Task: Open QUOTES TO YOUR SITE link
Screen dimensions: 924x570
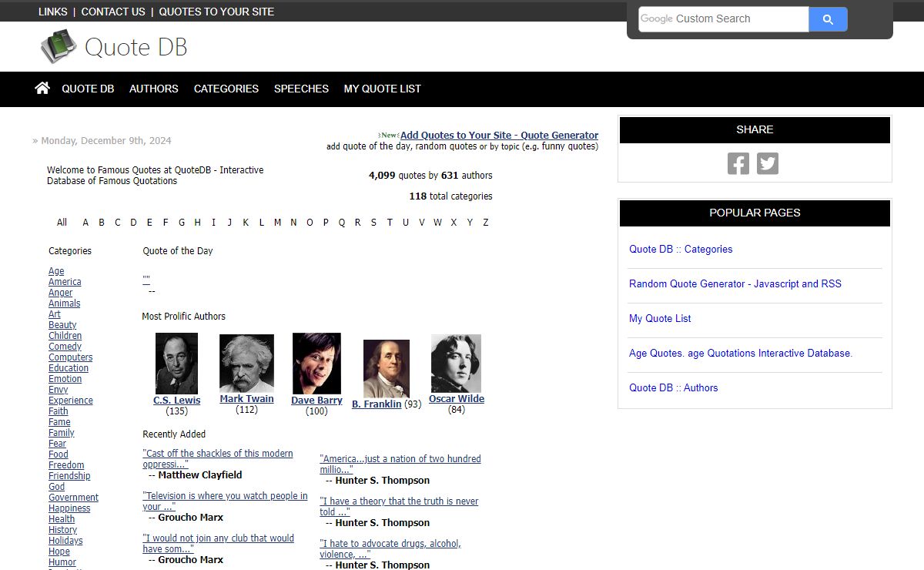Action: click(216, 12)
